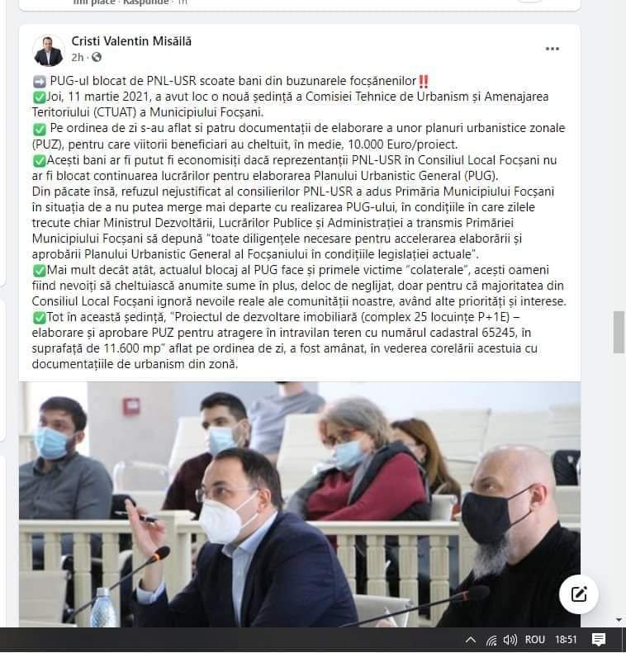This screenshot has width=626, height=672.
Task: Click the 2h post timestamp
Action: click(x=77, y=58)
